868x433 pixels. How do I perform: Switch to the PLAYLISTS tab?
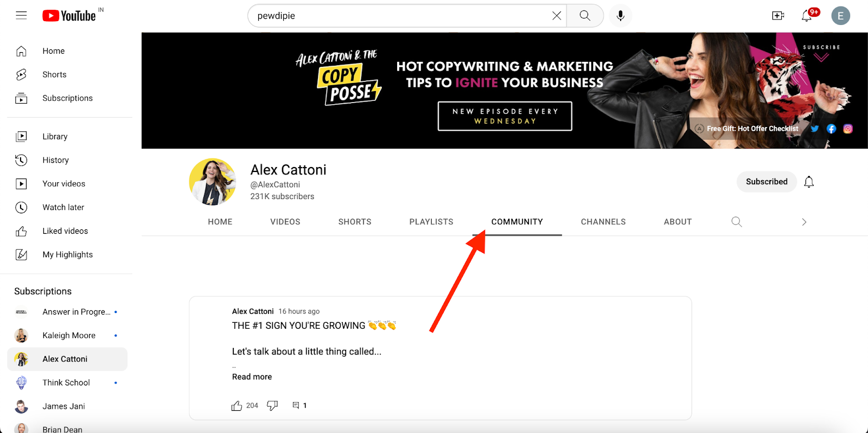tap(431, 222)
